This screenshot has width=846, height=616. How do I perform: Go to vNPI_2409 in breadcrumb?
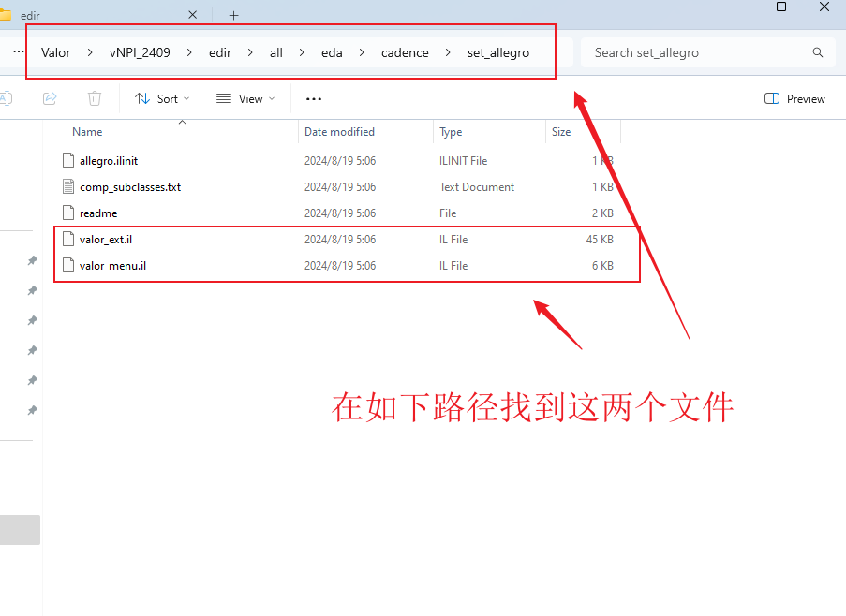point(140,52)
